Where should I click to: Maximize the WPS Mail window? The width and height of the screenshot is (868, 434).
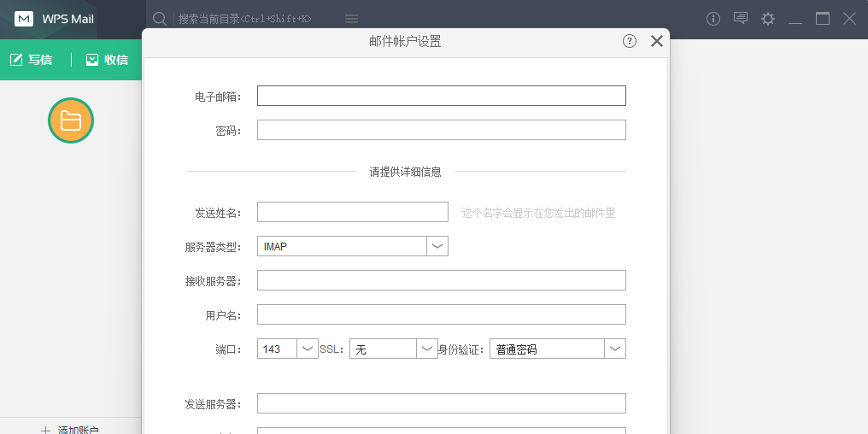(823, 19)
